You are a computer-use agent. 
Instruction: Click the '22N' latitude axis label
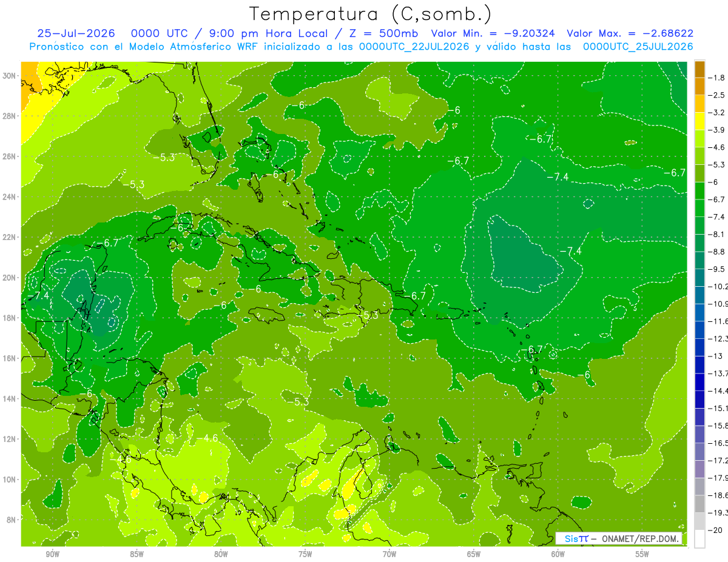(x=10, y=237)
